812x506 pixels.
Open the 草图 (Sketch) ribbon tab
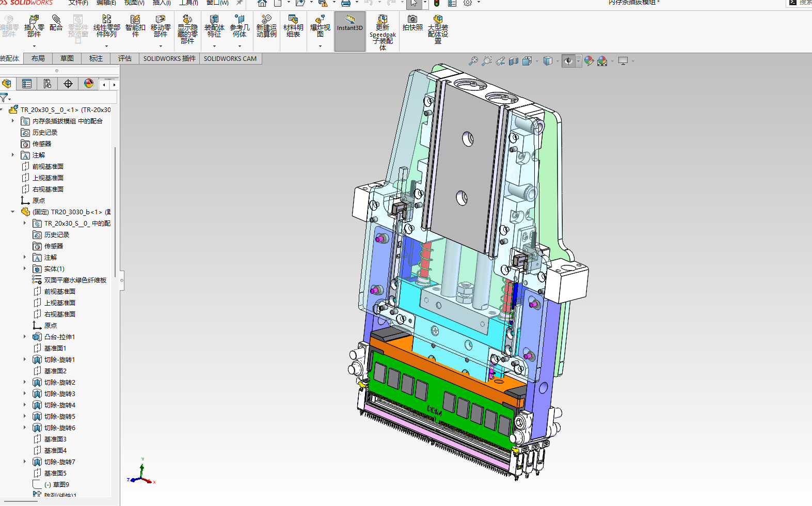tap(67, 58)
